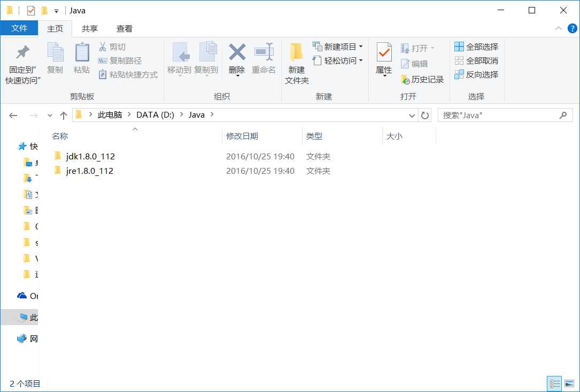Switch to Large icons view button
Image resolution: width=580 pixels, height=392 pixels.
(569, 384)
